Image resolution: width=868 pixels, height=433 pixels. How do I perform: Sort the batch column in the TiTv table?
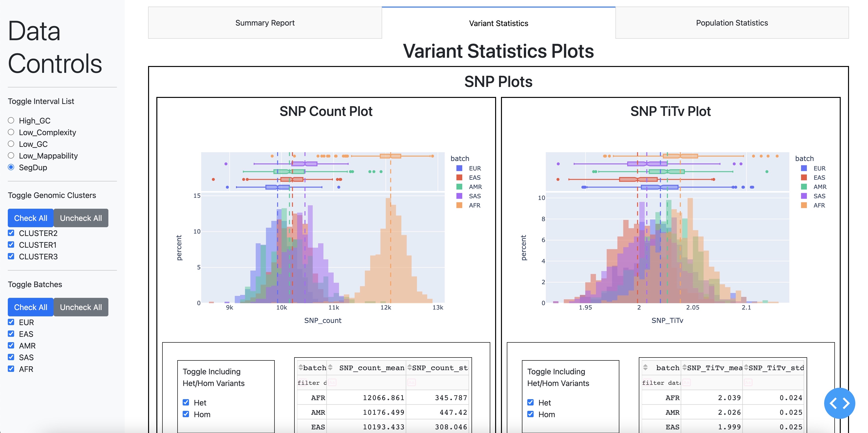[645, 368]
